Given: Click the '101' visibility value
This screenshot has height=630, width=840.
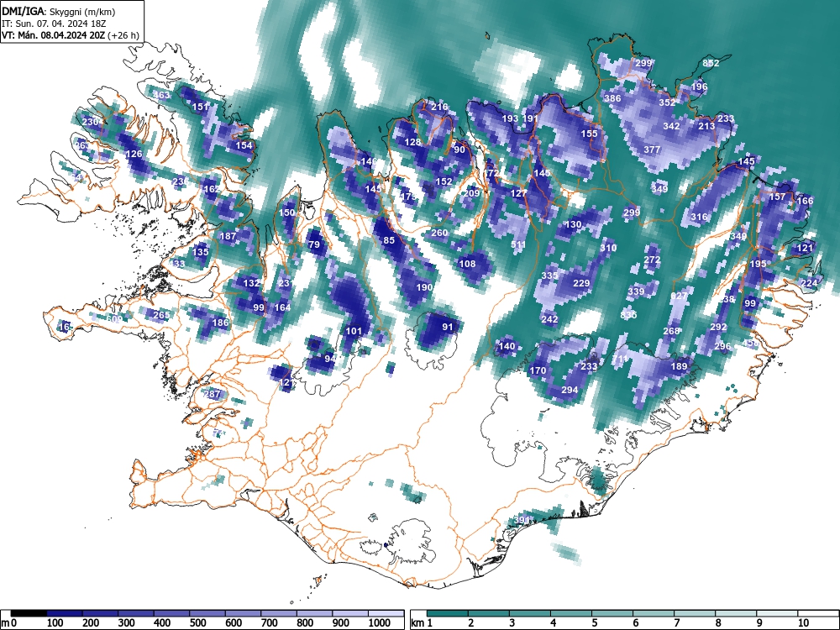Looking at the screenshot, I should [x=354, y=331].
